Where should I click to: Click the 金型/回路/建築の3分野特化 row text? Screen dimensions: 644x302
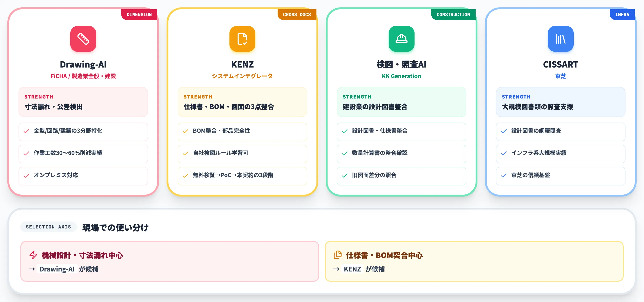[x=68, y=131]
